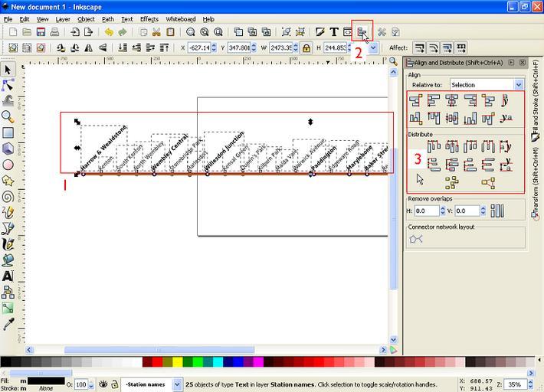Pick the Calligraphy pen tool

click(x=8, y=244)
